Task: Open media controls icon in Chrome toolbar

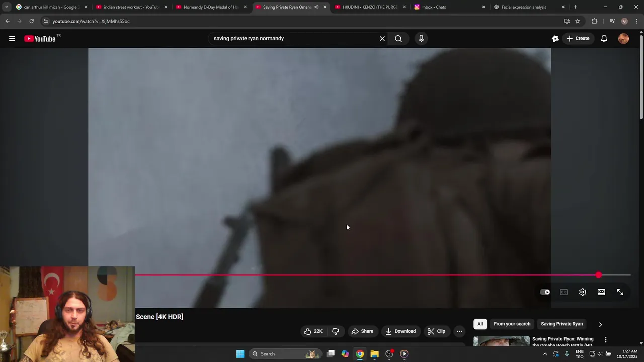Action: coord(612,21)
